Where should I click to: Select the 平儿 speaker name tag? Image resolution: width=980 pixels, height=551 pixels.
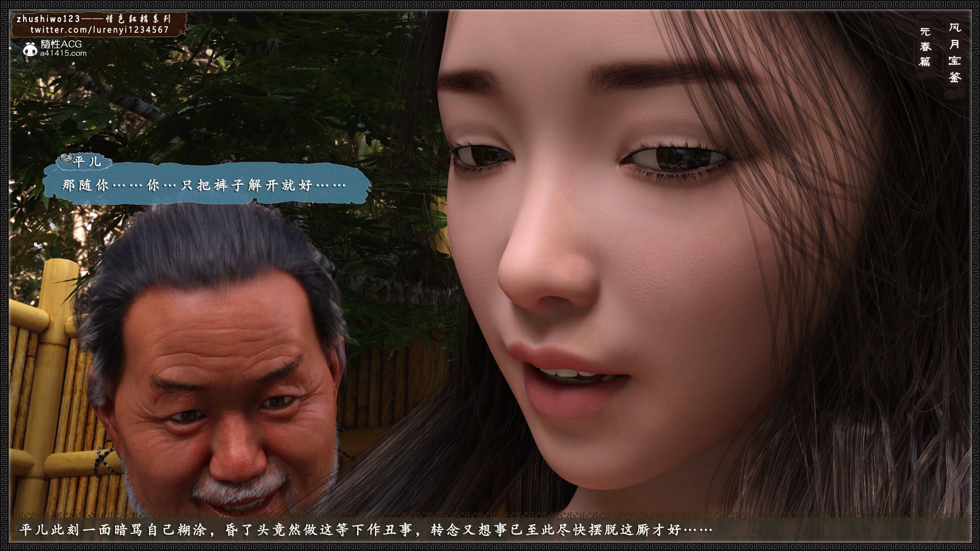point(87,161)
